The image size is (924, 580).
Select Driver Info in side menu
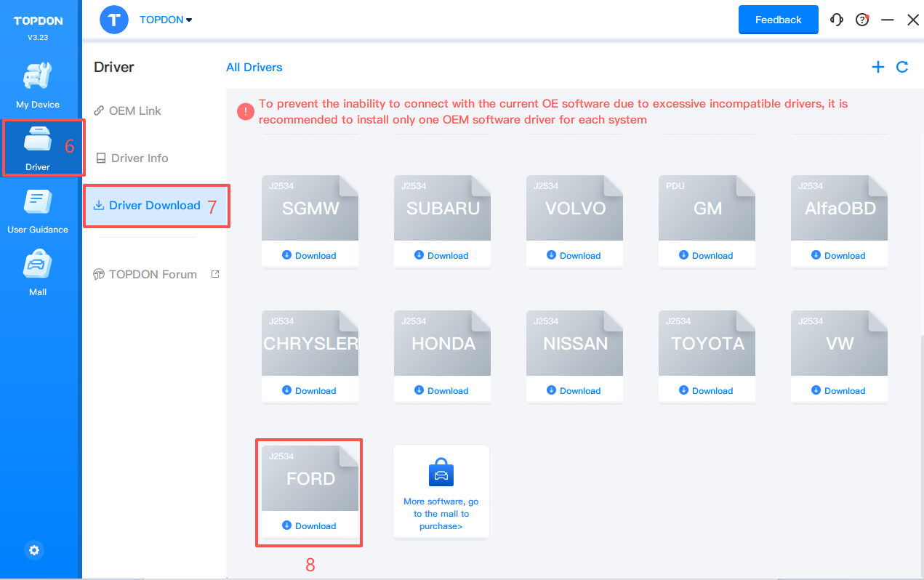tap(139, 158)
